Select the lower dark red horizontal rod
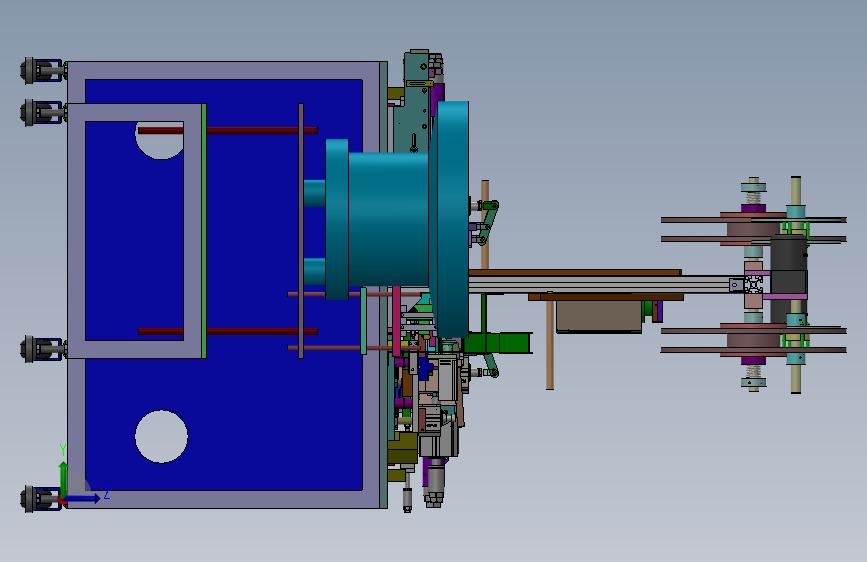This screenshot has height=562, width=867. [228, 331]
